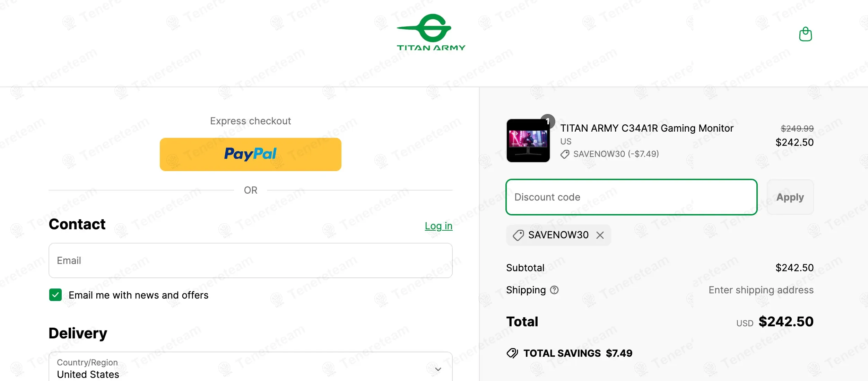Pay with PayPal express checkout
868x381 pixels.
[250, 154]
